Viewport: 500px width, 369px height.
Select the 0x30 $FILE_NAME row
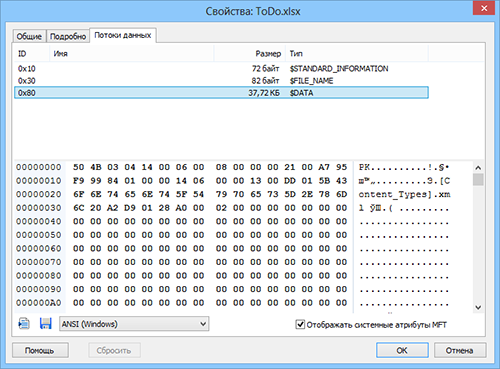[x=221, y=81]
